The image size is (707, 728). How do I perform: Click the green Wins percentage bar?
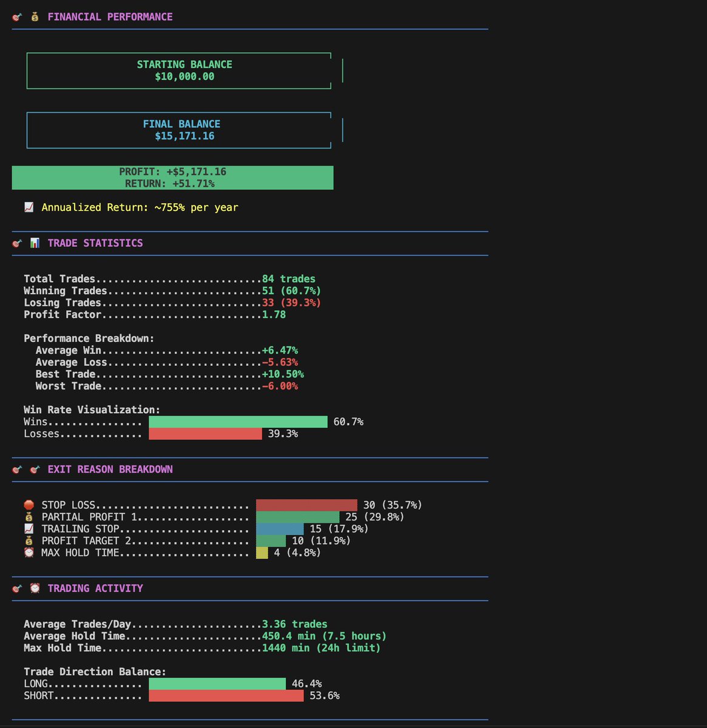point(238,421)
